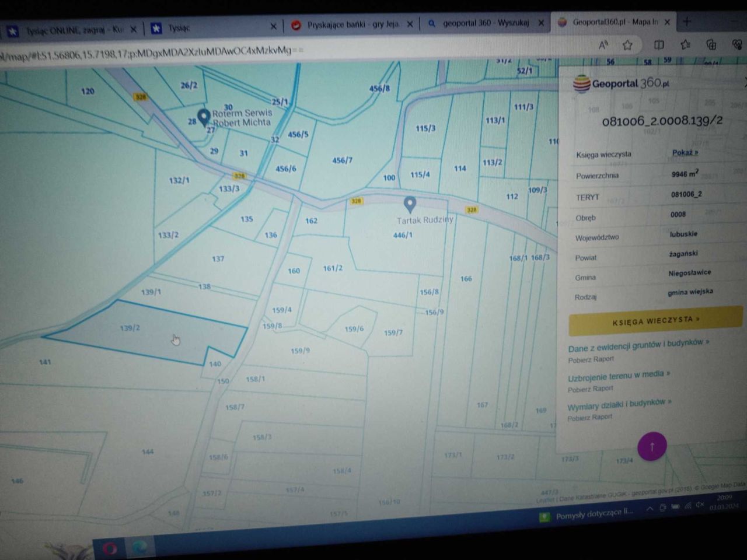Click the yellow KSIĘGA WIECZYSTA button
This screenshot has height=560, width=747.
coord(656,321)
